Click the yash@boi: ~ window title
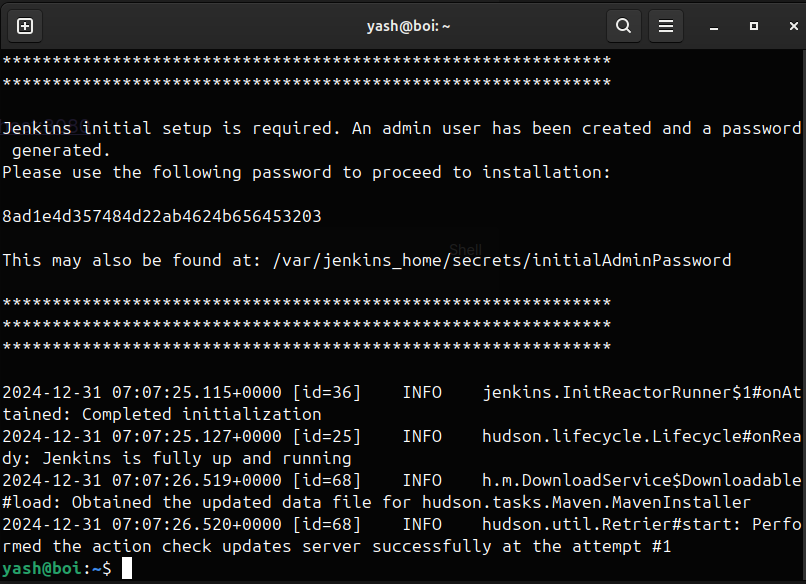Screen dimensions: 806x584 tap(408, 26)
